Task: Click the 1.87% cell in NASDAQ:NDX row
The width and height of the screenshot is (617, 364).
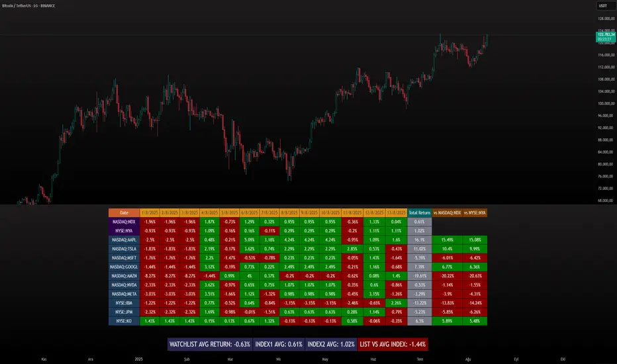Action: (x=209, y=222)
